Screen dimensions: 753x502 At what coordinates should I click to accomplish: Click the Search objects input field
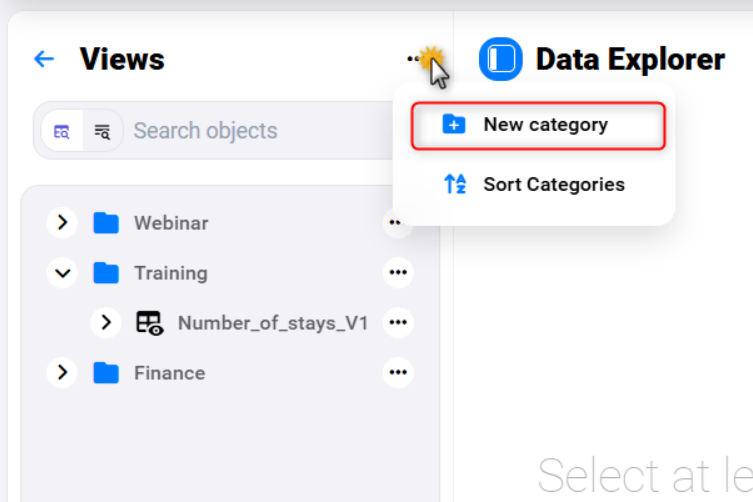click(x=250, y=131)
